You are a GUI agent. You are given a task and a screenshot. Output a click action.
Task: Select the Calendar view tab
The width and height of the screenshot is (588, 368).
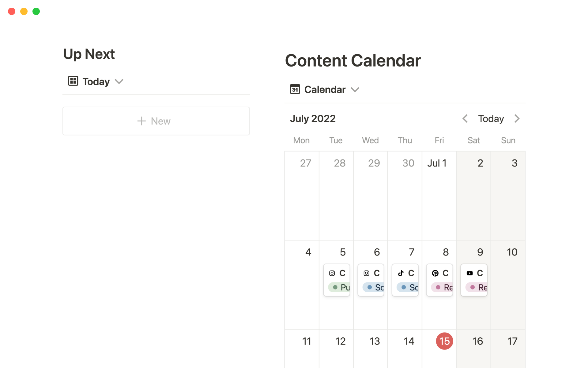(325, 90)
